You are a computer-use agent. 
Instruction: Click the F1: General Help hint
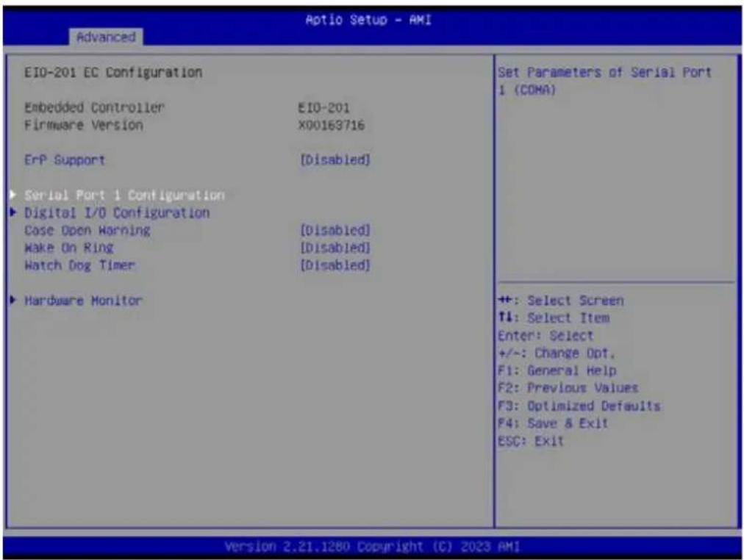point(557,371)
